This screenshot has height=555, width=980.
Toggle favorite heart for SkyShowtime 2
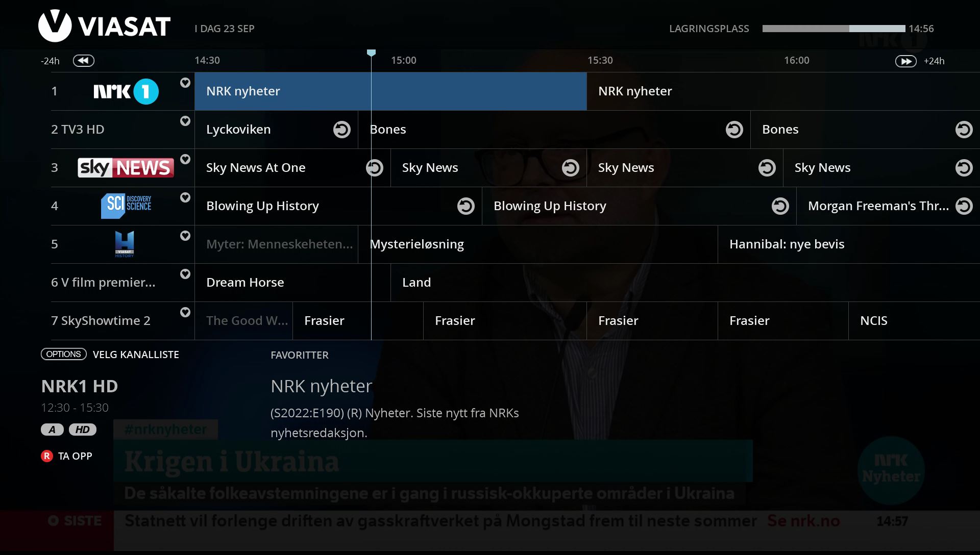point(185,312)
